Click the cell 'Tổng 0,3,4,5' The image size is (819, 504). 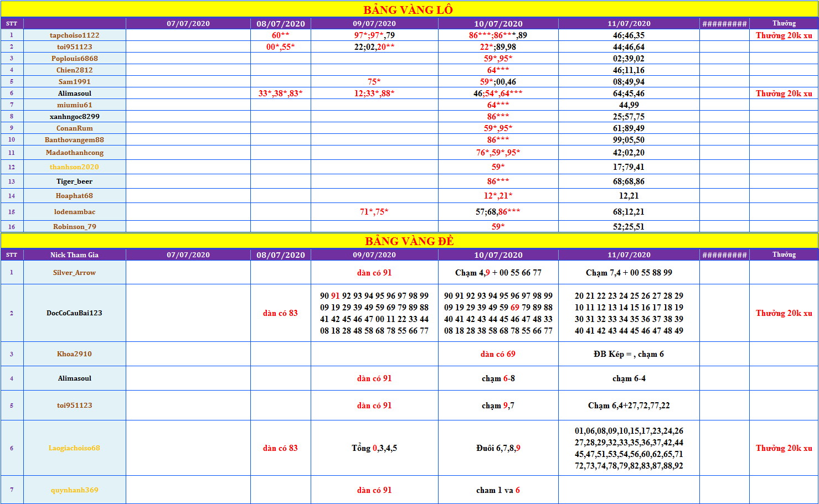point(374,448)
